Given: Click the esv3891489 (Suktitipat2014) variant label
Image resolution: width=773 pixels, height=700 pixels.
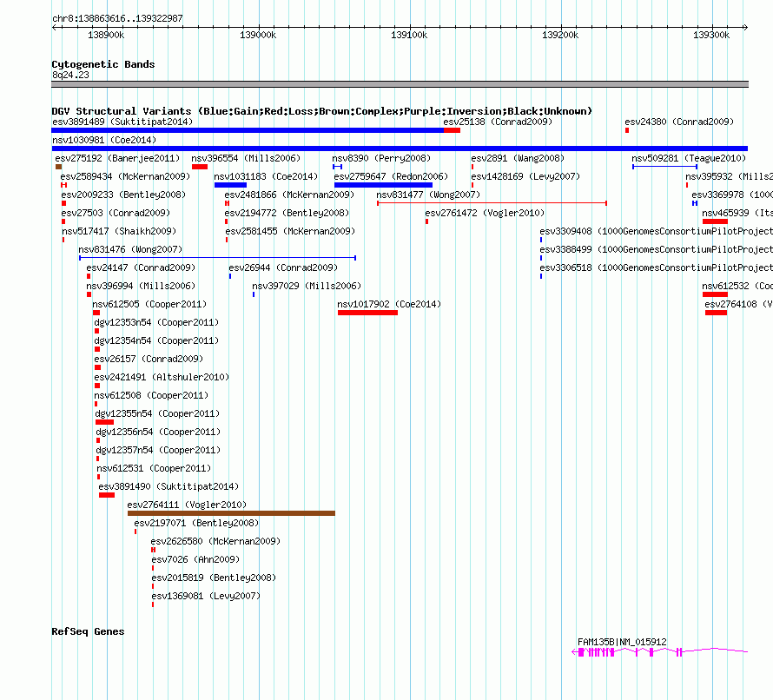Looking at the screenshot, I should [122, 122].
